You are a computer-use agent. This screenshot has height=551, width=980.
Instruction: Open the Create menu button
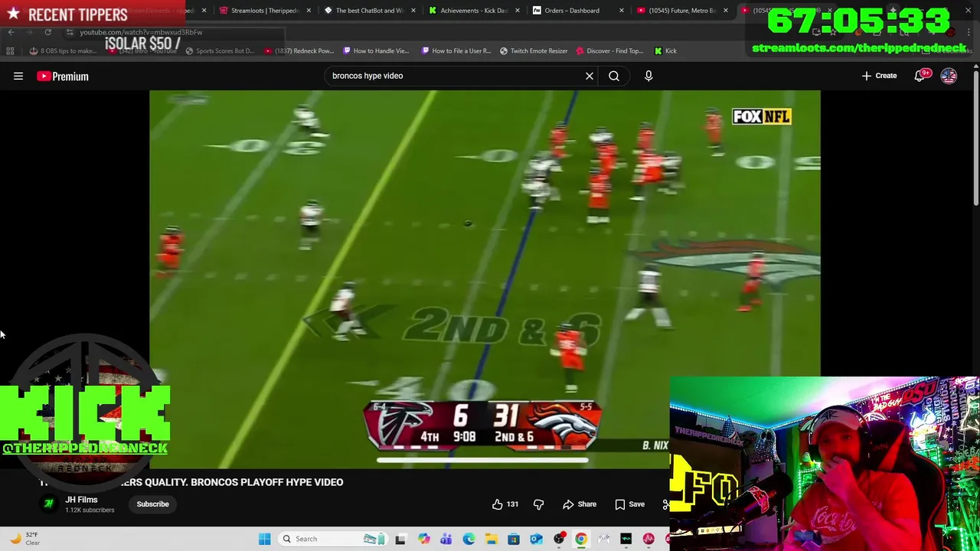[879, 76]
